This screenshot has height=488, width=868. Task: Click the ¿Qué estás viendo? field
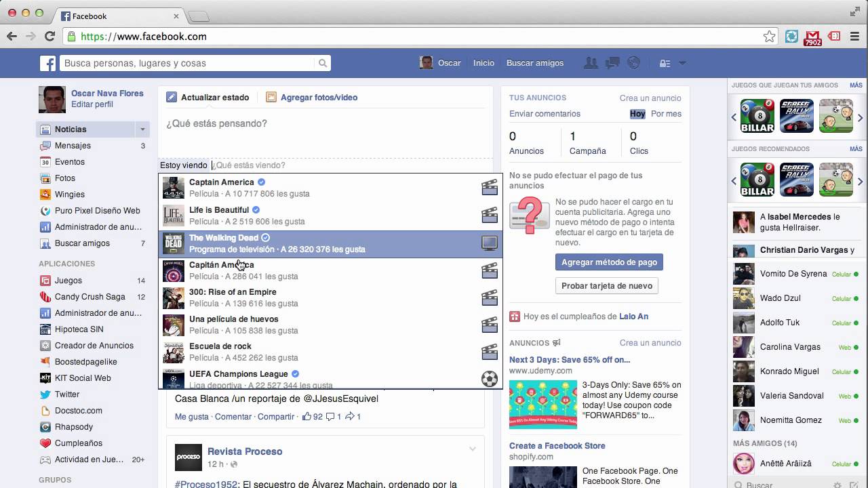pyautogui.click(x=351, y=165)
